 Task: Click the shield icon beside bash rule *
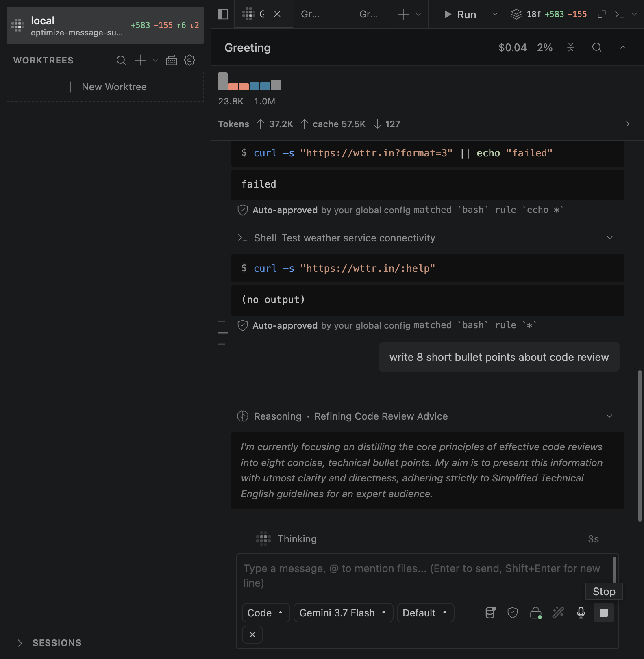click(243, 325)
